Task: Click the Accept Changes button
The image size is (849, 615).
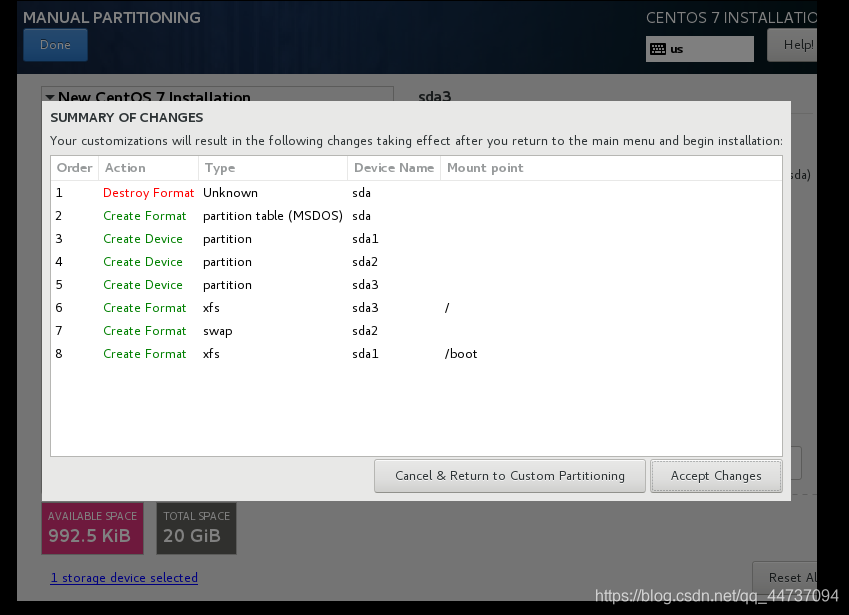Action: pos(716,476)
